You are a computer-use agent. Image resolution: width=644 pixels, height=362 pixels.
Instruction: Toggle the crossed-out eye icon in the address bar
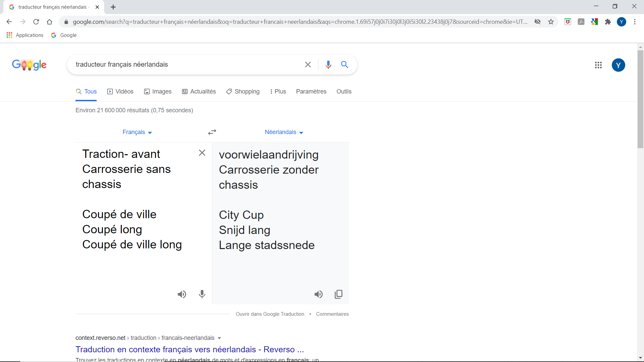(x=537, y=22)
